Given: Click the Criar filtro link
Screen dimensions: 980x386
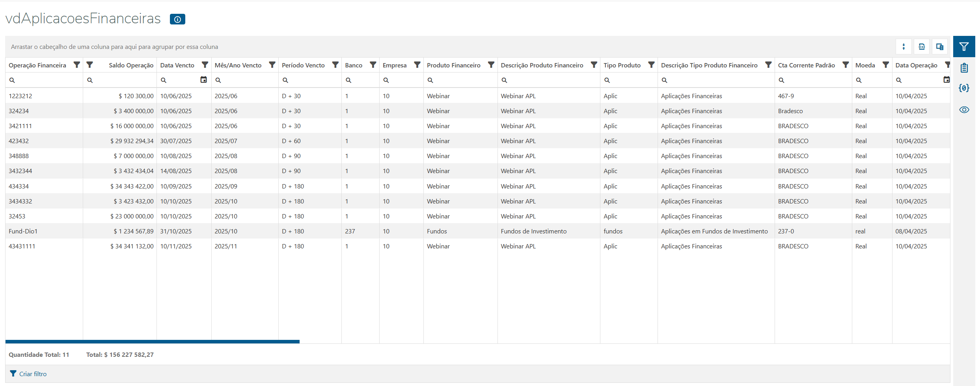Looking at the screenshot, I should [33, 374].
